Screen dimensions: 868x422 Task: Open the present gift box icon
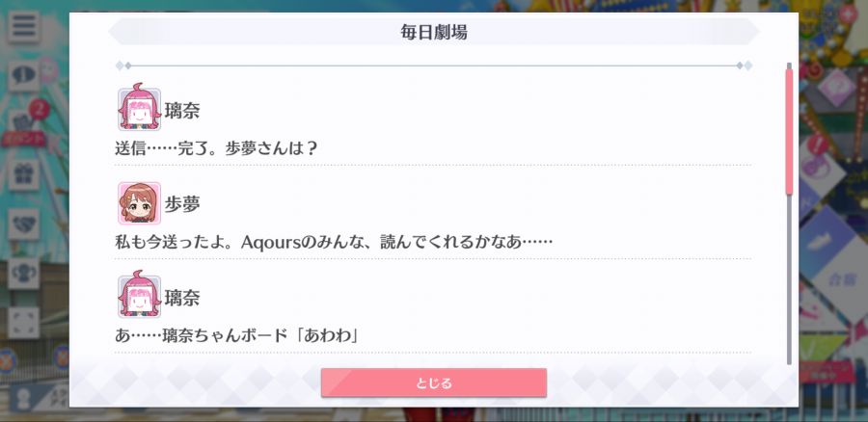[x=24, y=174]
